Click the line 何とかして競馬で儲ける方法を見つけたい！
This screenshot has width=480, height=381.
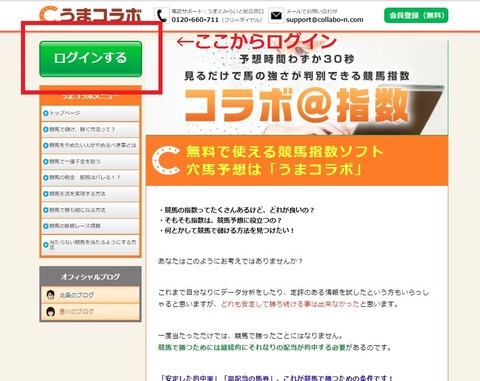(x=227, y=230)
